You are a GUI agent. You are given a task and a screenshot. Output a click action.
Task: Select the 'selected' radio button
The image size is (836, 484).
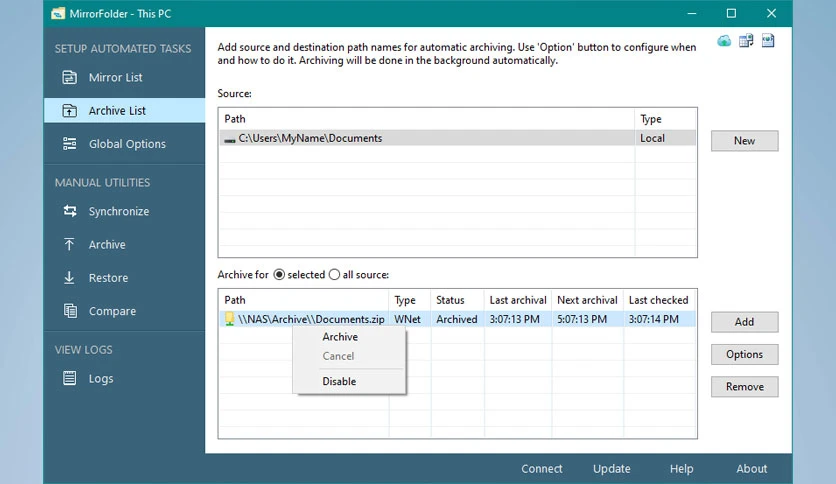click(x=279, y=275)
